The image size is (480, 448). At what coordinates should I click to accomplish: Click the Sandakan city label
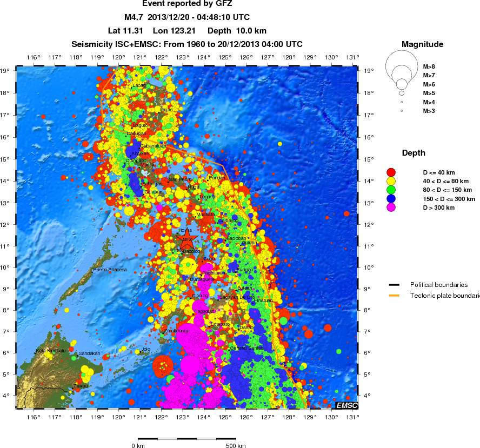point(89,353)
